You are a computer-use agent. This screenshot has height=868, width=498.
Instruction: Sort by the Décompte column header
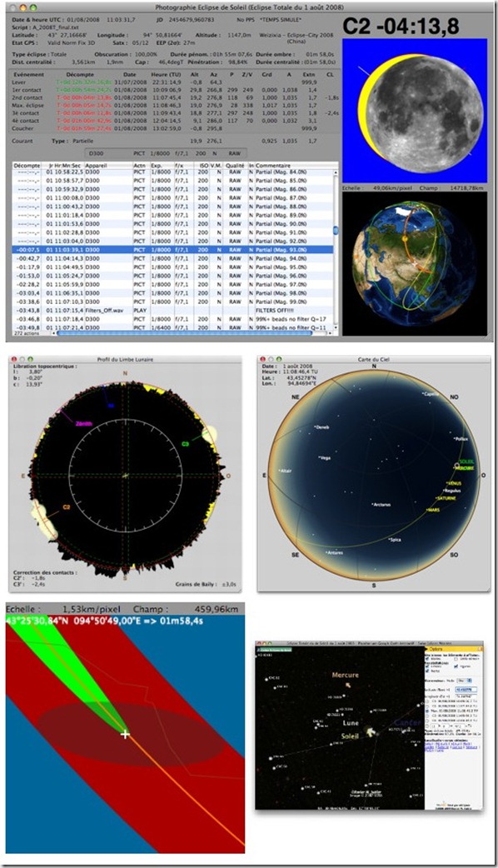click(27, 166)
